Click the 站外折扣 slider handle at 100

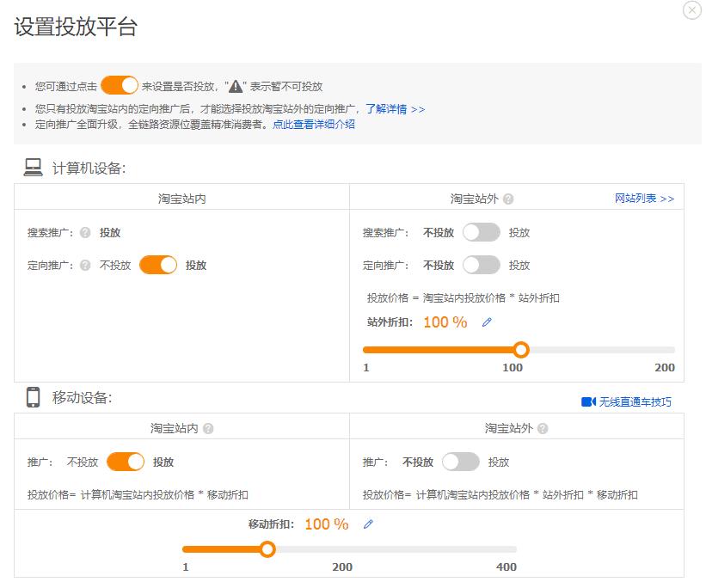click(521, 350)
